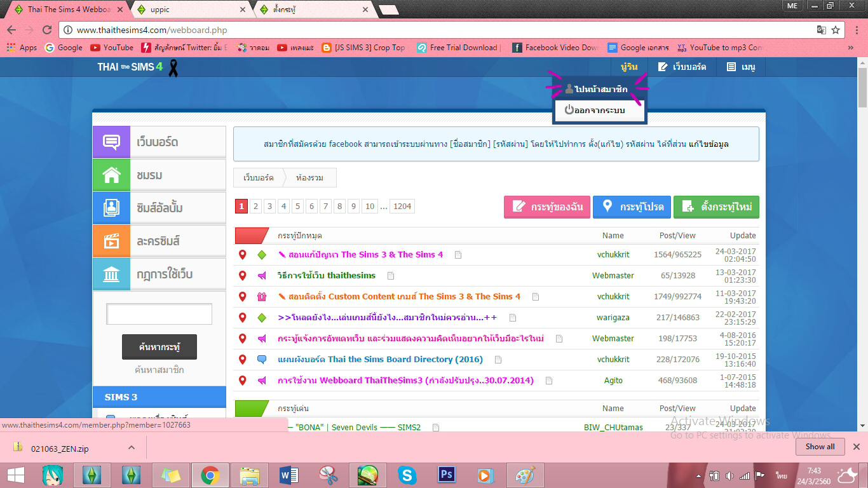Bookmark this page with the star icon
868x488 pixels.
coord(836,30)
